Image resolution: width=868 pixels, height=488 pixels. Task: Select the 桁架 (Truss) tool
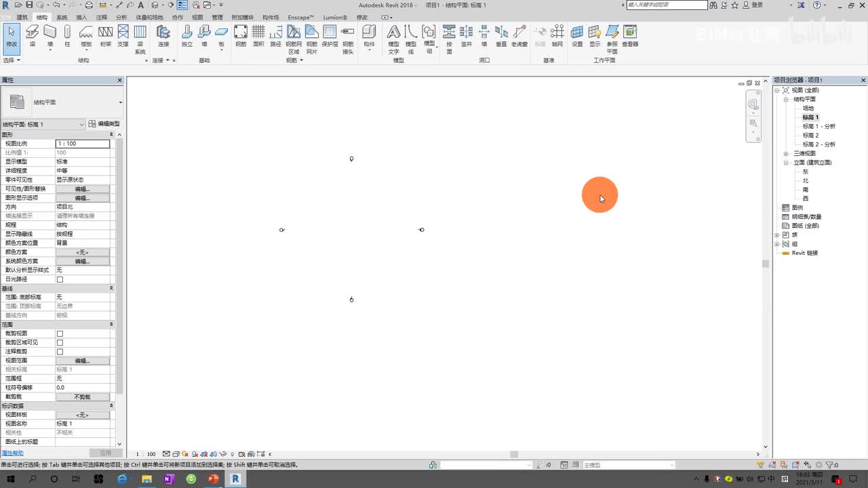[105, 36]
